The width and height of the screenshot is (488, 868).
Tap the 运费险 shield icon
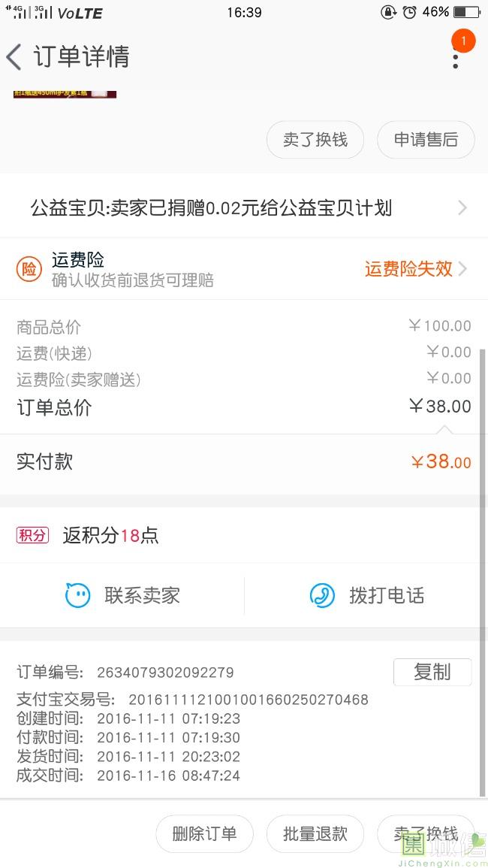pyautogui.click(x=29, y=269)
